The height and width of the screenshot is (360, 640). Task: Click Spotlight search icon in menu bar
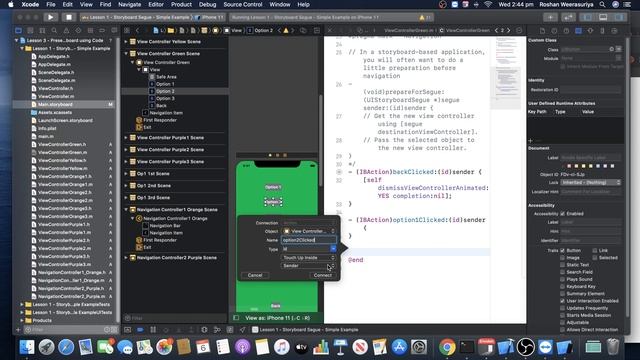(x=602, y=4)
